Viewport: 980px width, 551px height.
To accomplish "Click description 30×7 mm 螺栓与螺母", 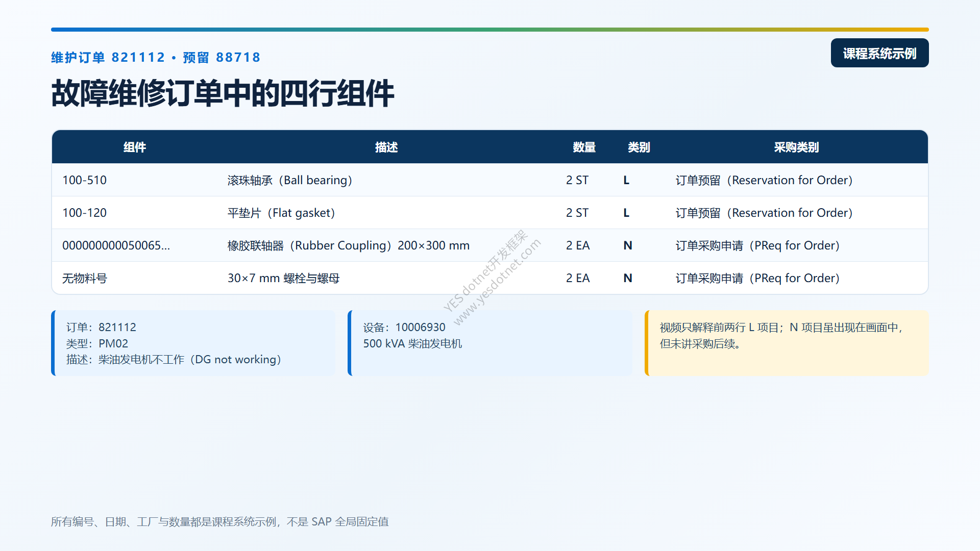I will tap(284, 278).
